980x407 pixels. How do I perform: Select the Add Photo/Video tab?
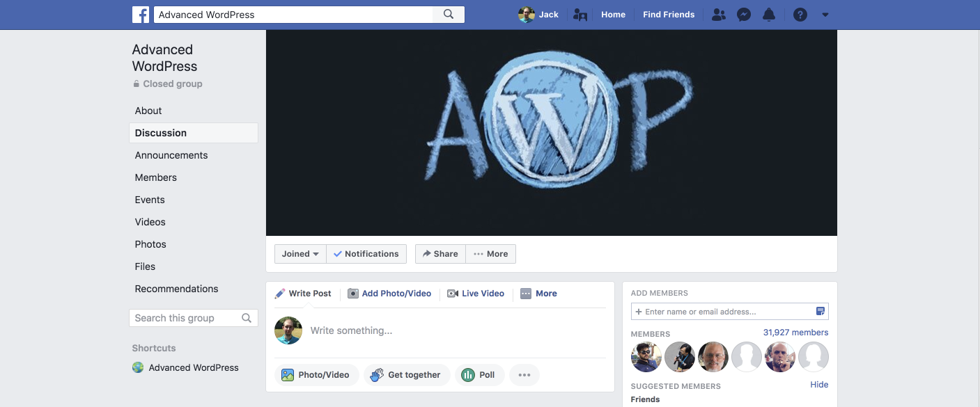click(390, 294)
